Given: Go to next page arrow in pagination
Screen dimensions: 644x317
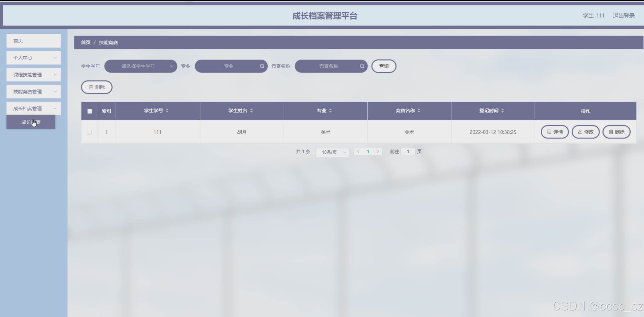Looking at the screenshot, I should 378,152.
